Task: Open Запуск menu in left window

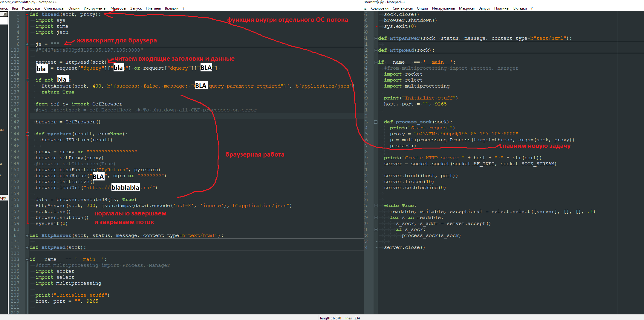Action: (136, 8)
